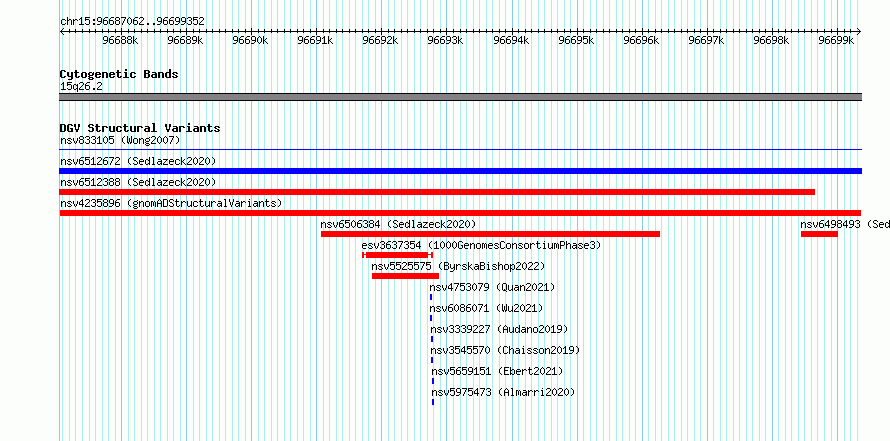Open variant nsv3545570 (Chaisson2019) label

(x=505, y=350)
